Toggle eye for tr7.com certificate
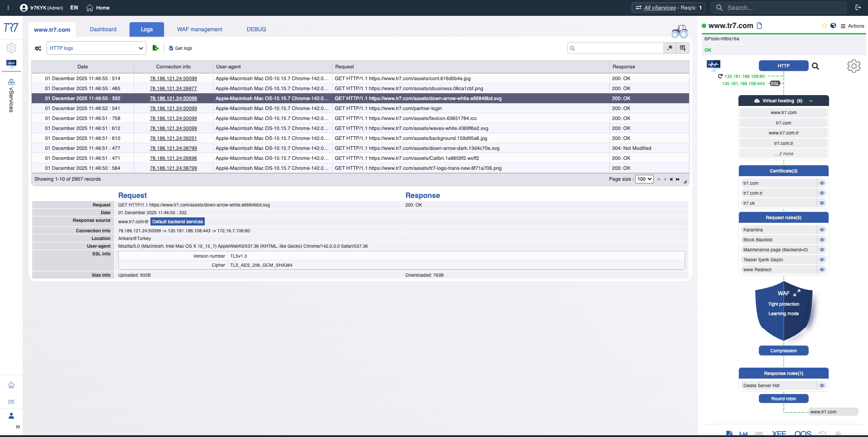This screenshot has height=437, width=868. [x=822, y=183]
